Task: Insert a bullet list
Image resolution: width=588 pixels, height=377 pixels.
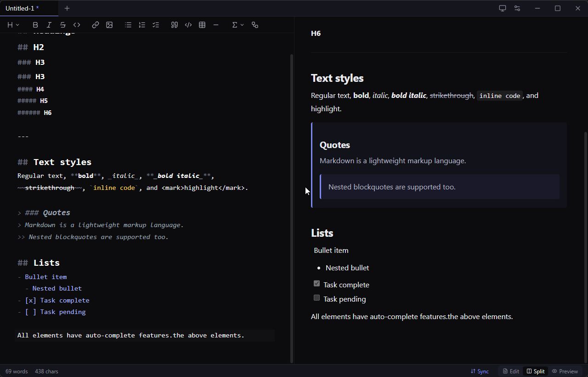Action: (128, 25)
